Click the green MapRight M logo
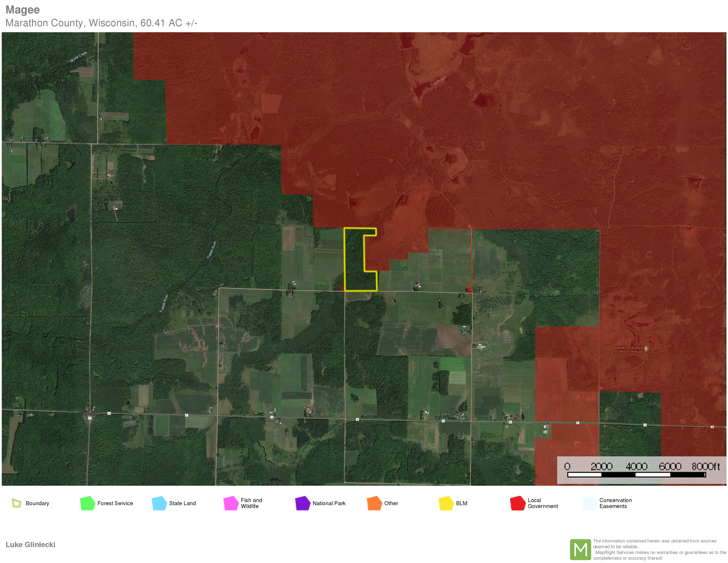The height and width of the screenshot is (563, 728). [580, 549]
